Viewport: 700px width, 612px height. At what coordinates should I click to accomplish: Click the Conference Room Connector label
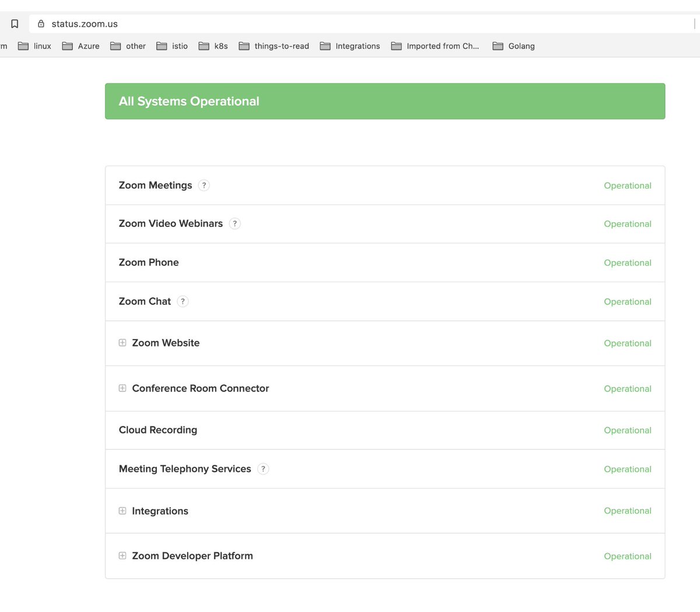(201, 389)
